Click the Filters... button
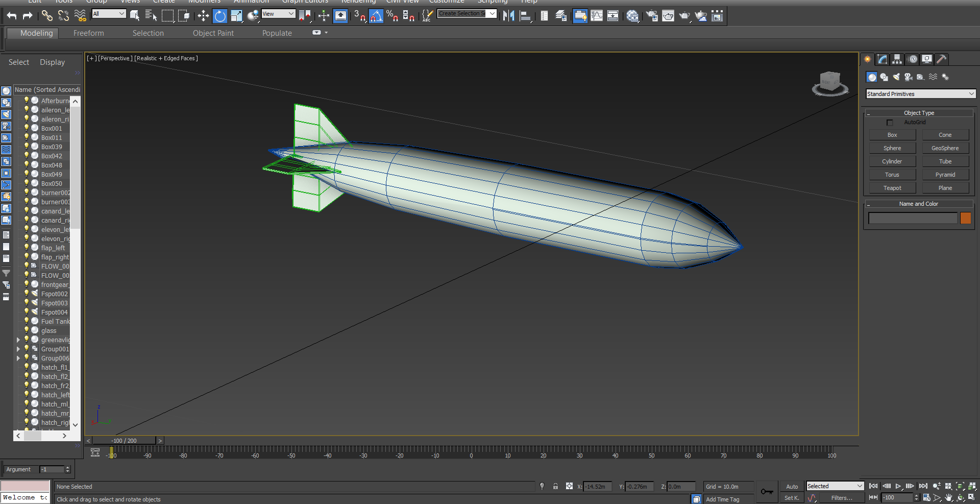Image resolution: width=980 pixels, height=504 pixels. [x=842, y=498]
